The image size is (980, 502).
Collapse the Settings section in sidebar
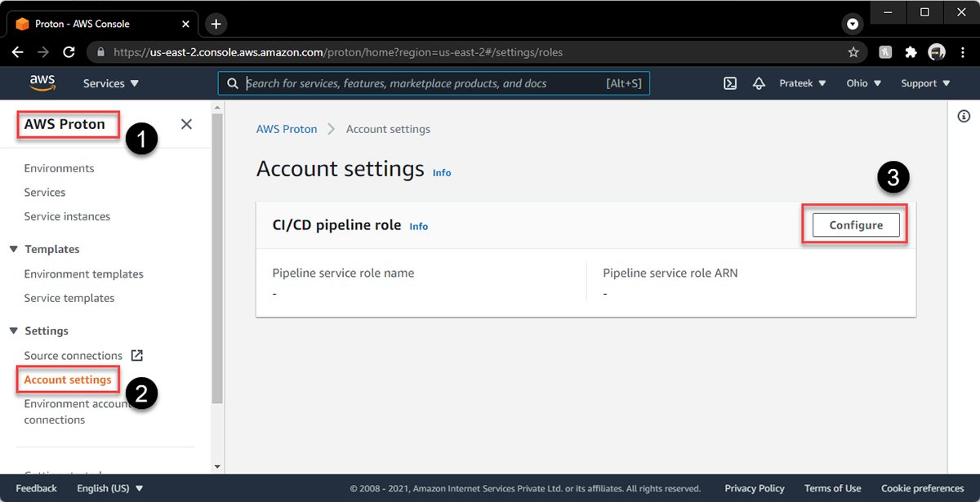[x=14, y=331]
